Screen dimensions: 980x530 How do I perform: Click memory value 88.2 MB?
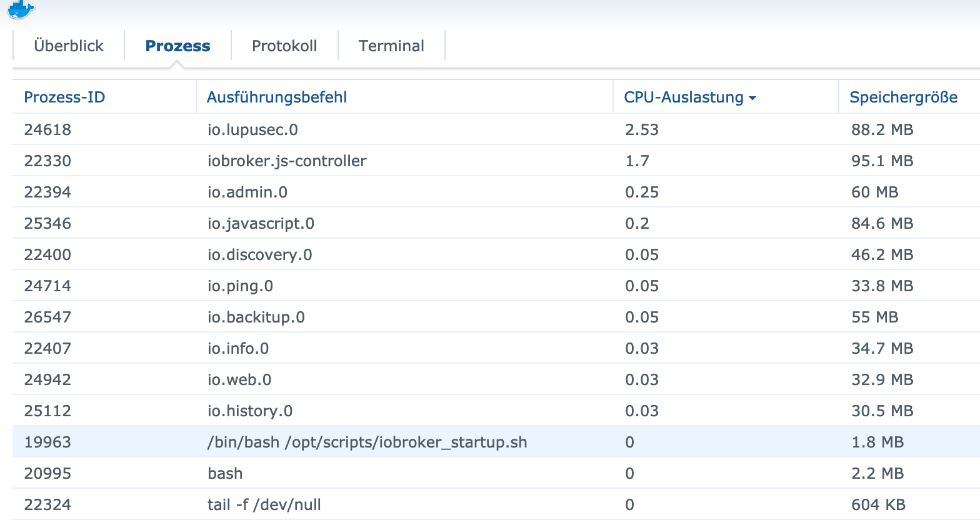882,129
